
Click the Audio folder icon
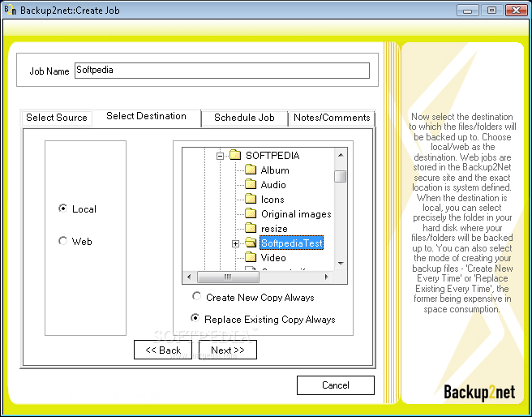pos(251,184)
